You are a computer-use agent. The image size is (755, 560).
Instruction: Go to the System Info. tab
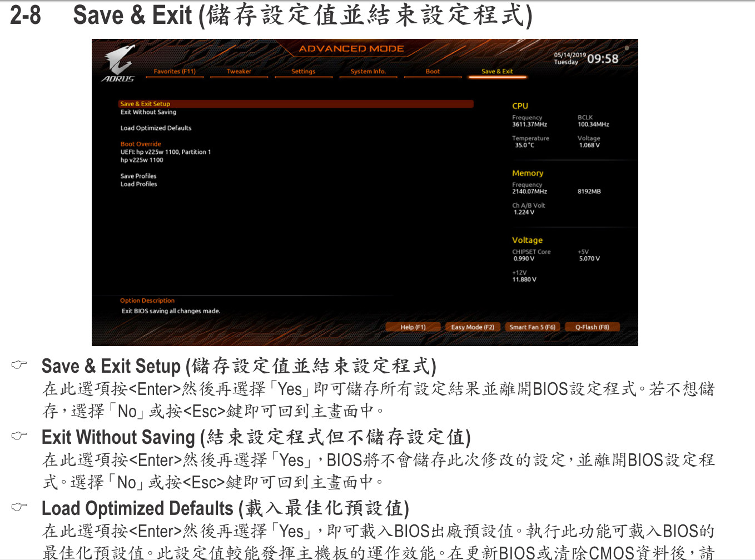(368, 72)
